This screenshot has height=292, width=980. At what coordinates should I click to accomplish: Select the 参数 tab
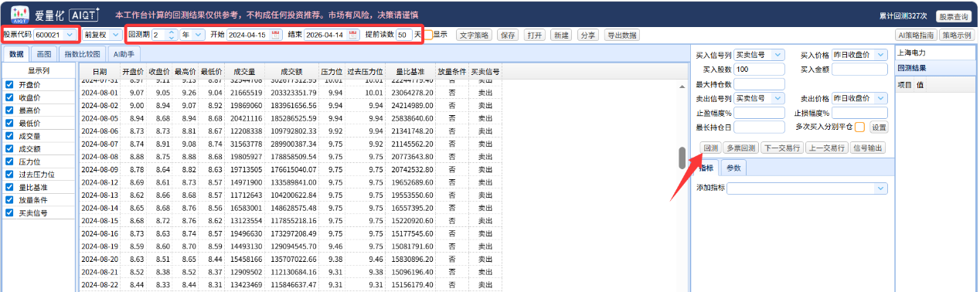coord(733,168)
